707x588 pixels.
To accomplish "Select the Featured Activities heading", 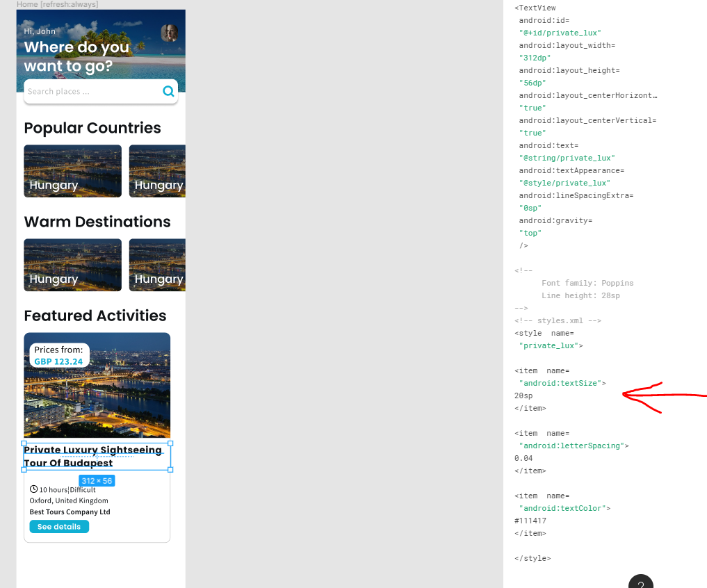I will (95, 316).
